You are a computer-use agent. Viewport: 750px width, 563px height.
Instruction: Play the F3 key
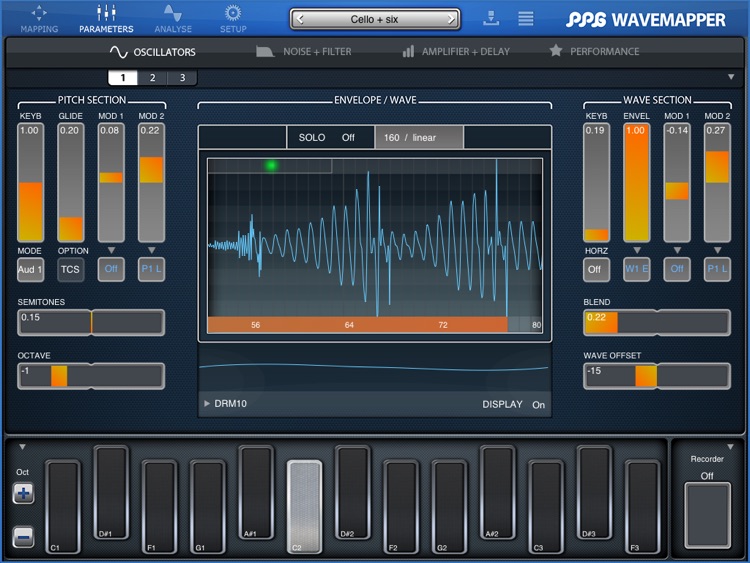[642, 507]
